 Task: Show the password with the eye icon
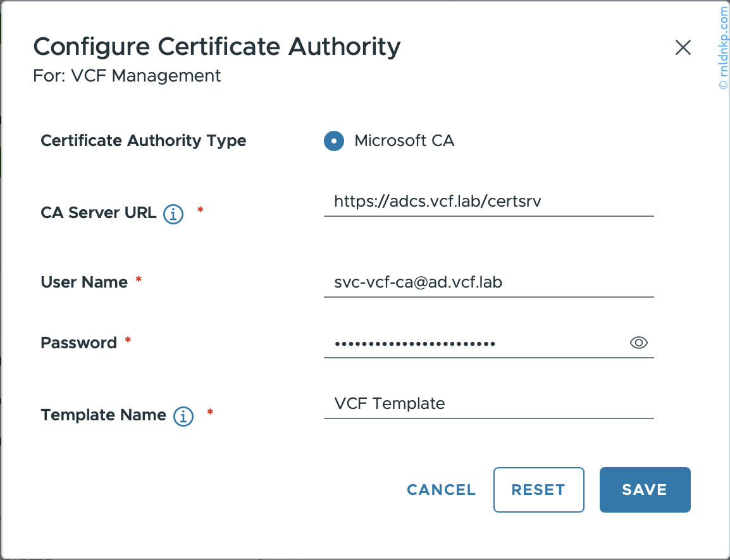pyautogui.click(x=639, y=343)
